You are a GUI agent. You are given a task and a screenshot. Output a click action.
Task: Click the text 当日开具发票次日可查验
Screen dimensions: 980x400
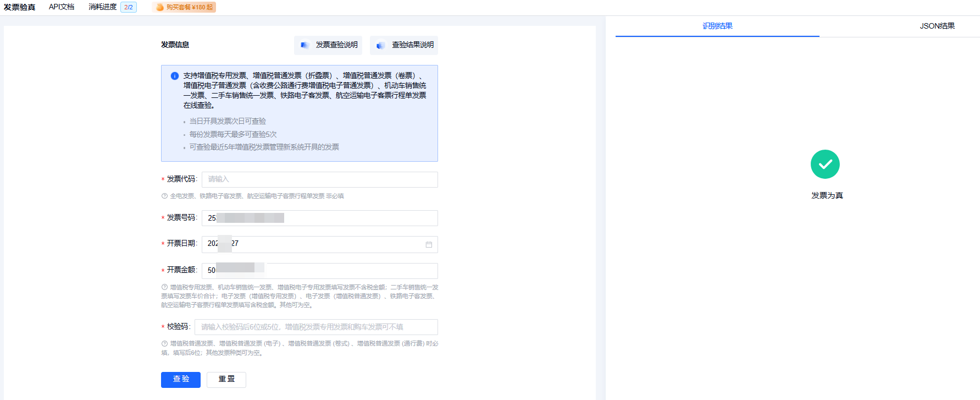[x=228, y=121]
